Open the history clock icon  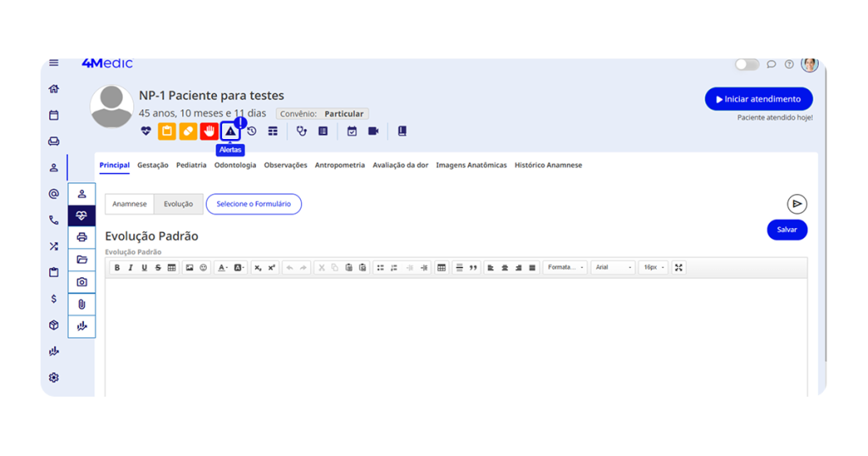coord(252,131)
